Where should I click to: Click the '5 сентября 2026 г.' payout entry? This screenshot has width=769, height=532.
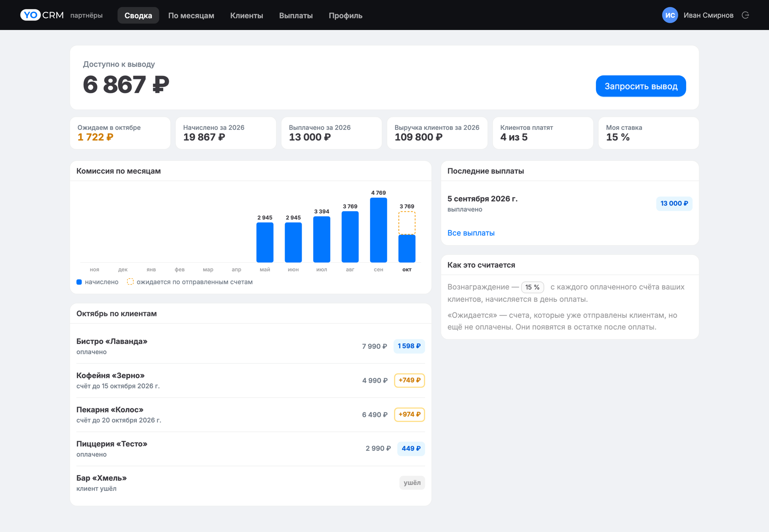tap(569, 203)
